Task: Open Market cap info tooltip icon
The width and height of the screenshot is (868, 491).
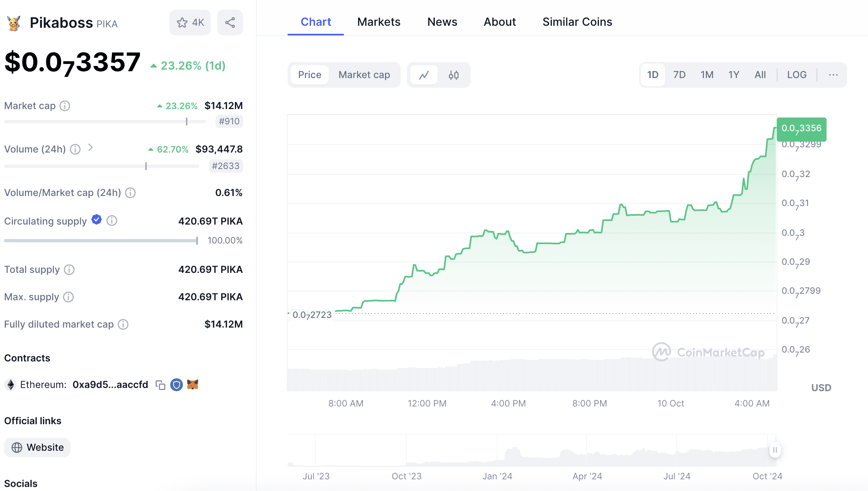Action: click(65, 106)
